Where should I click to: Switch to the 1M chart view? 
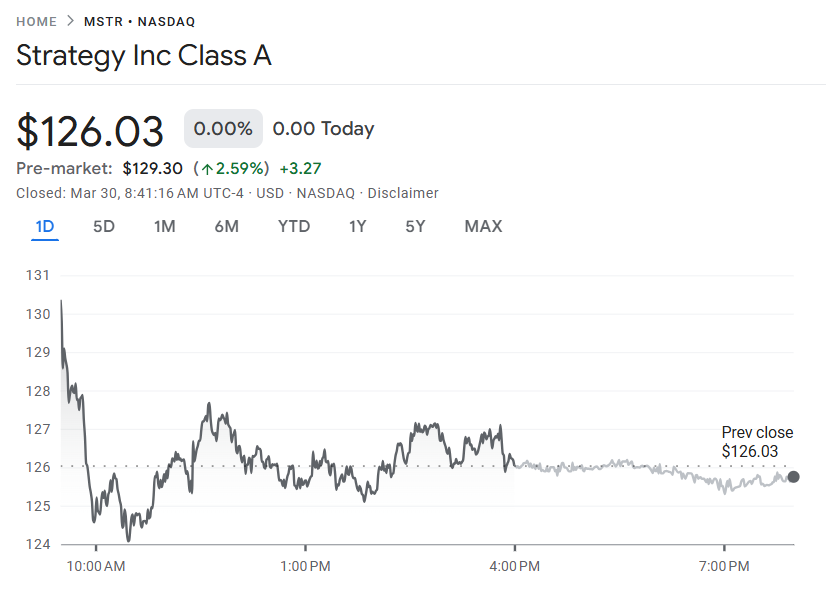point(164,227)
